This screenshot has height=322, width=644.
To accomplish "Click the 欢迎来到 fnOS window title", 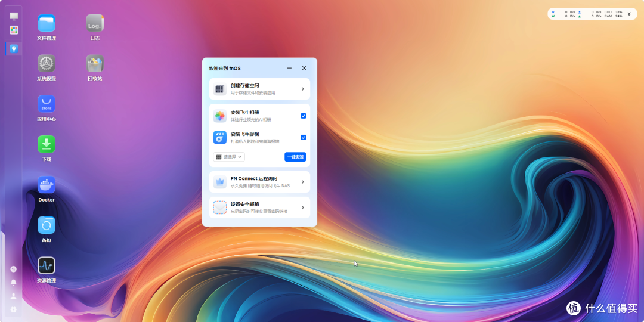I will coord(225,68).
